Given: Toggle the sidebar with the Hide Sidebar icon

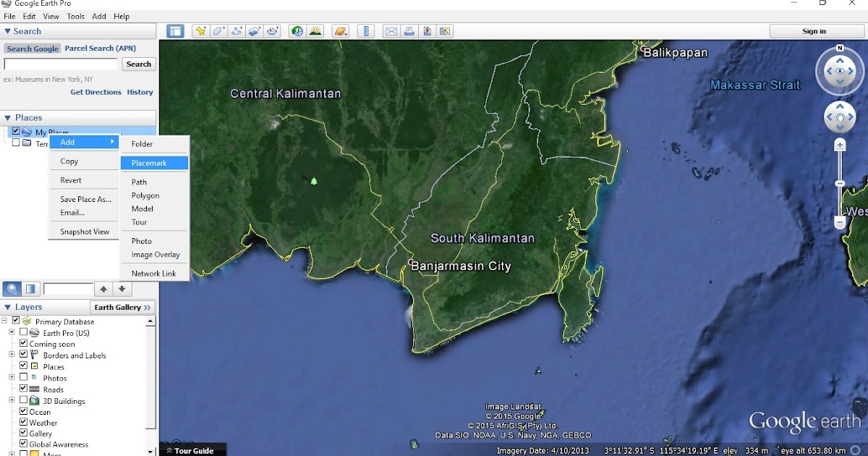Looking at the screenshot, I should tap(175, 31).
